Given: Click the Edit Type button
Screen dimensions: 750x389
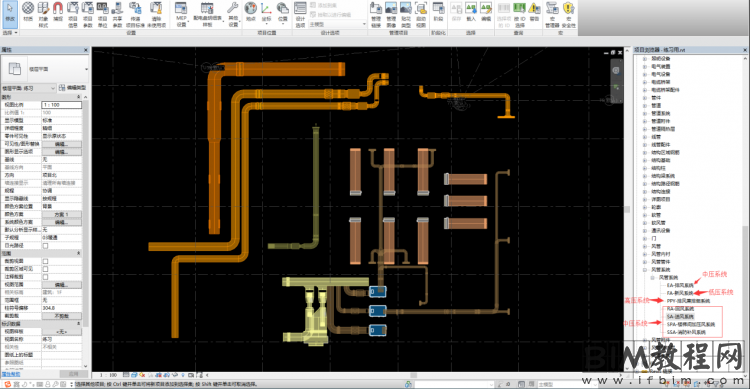Looking at the screenshot, I should pos(72,88).
